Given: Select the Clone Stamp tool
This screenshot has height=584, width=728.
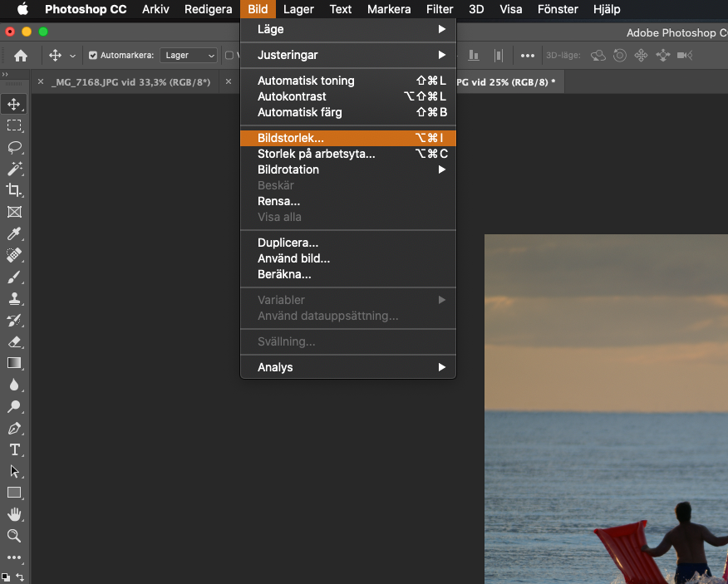Looking at the screenshot, I should click(14, 298).
